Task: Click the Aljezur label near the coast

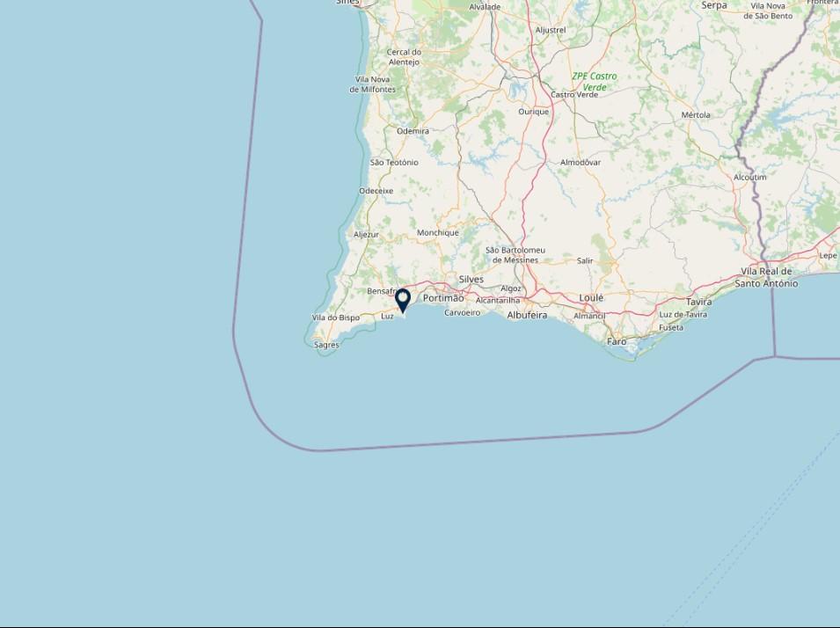Action: pyautogui.click(x=366, y=234)
